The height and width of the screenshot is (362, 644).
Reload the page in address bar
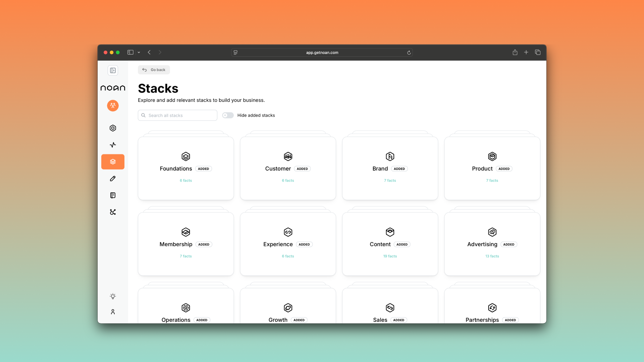pos(409,53)
